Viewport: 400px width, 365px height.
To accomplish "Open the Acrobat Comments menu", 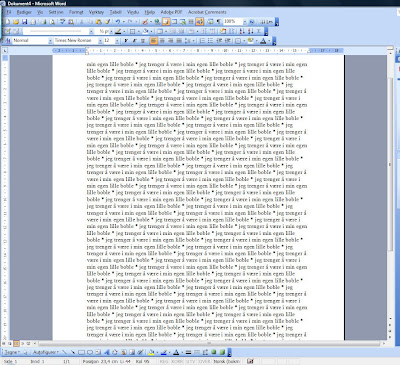I will point(207,12).
